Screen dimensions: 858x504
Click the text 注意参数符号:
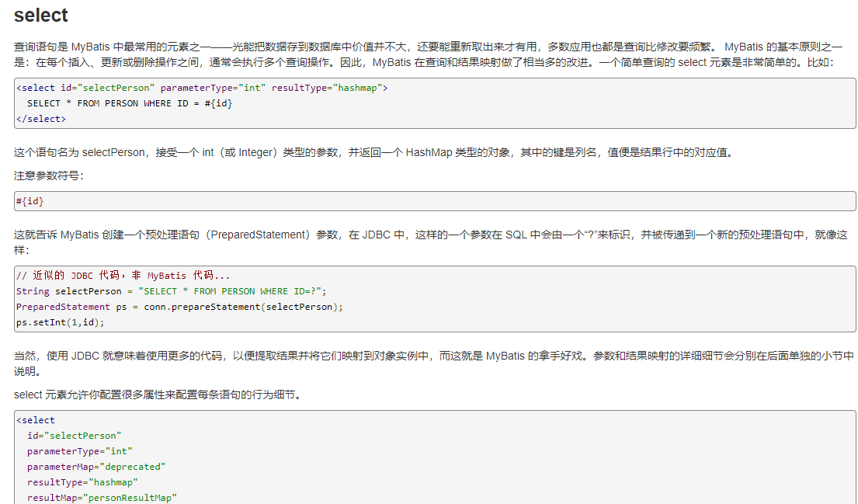coord(49,176)
